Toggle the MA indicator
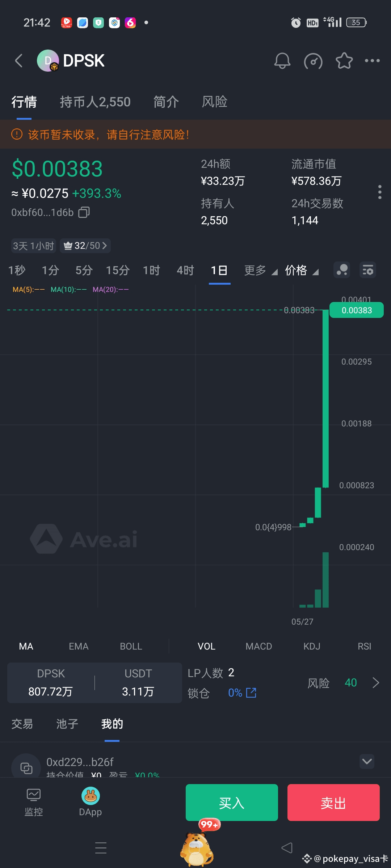 tap(26, 646)
